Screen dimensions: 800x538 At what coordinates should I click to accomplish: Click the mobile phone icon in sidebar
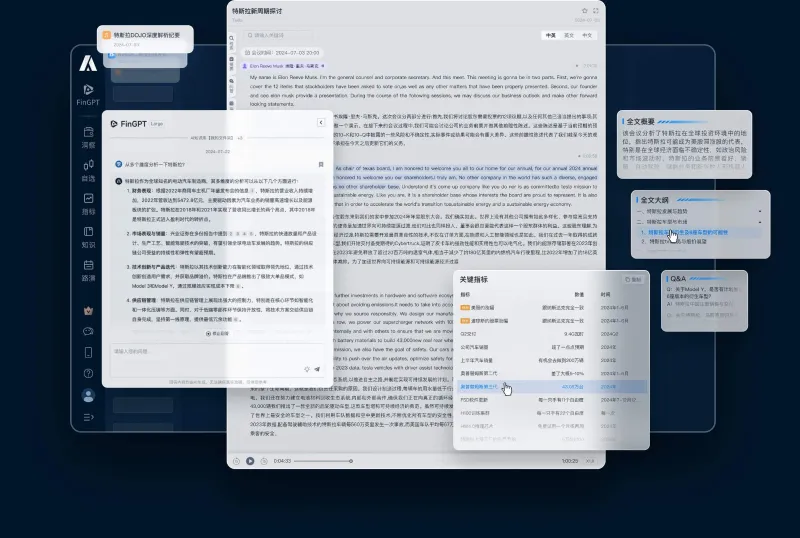tap(88, 352)
